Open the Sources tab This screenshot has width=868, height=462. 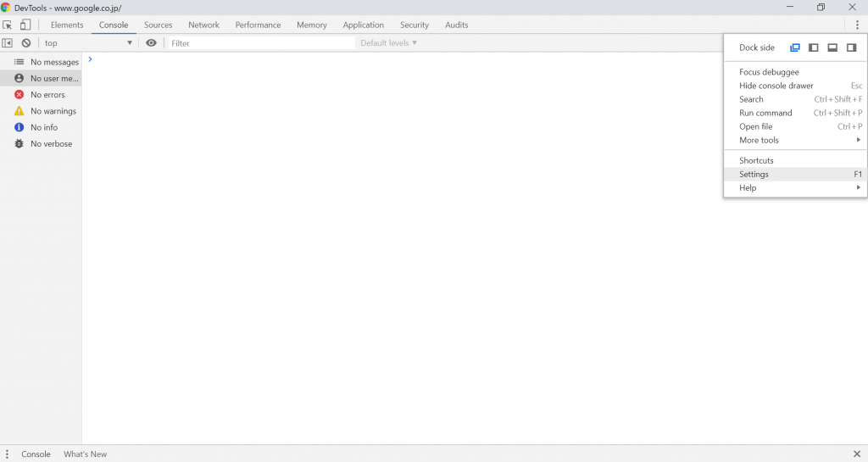coord(159,25)
